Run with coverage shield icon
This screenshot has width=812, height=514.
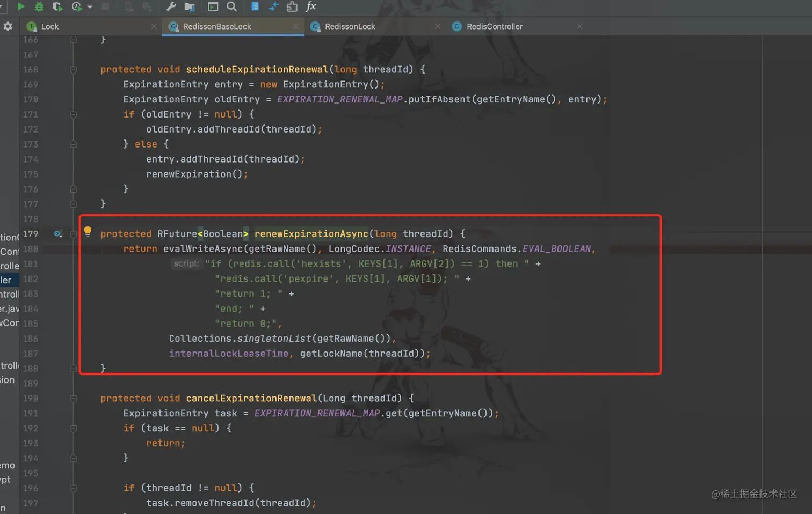pyautogui.click(x=57, y=6)
